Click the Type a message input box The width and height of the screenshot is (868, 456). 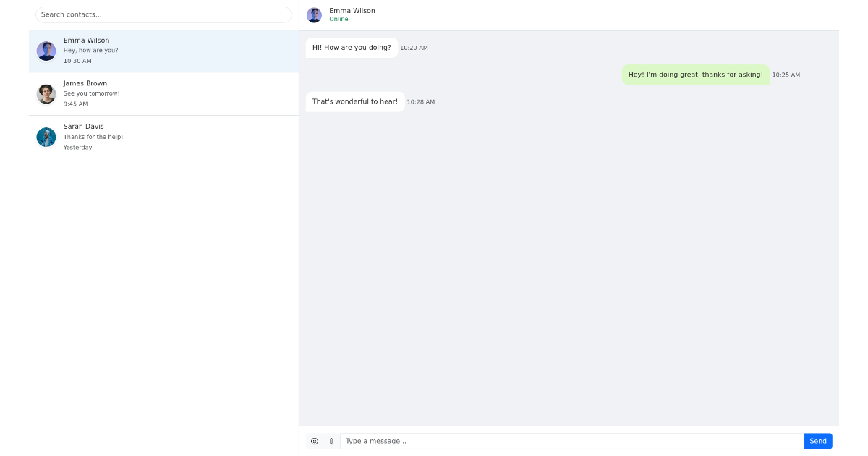(x=571, y=441)
